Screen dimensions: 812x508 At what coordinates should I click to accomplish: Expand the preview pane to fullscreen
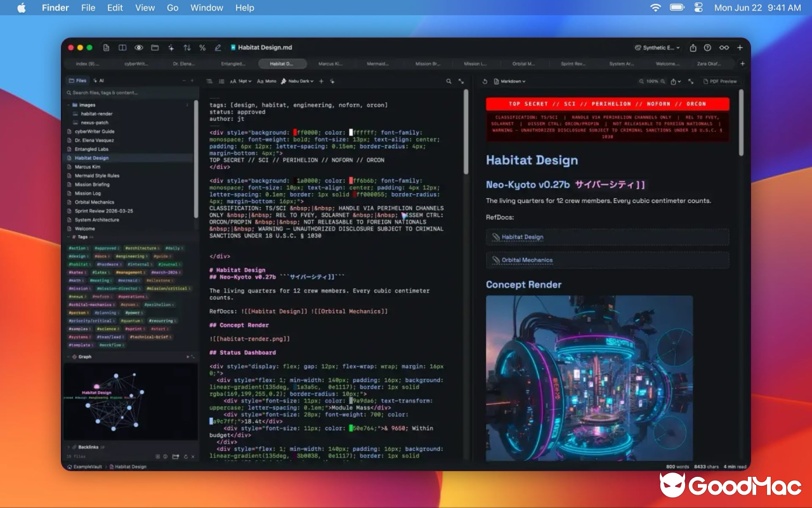pos(690,81)
